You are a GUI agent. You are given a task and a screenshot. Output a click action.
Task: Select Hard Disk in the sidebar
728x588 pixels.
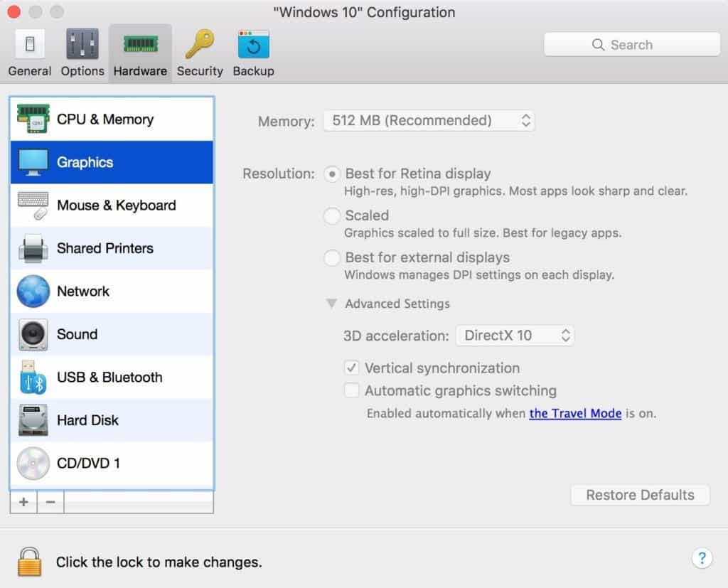(112, 420)
